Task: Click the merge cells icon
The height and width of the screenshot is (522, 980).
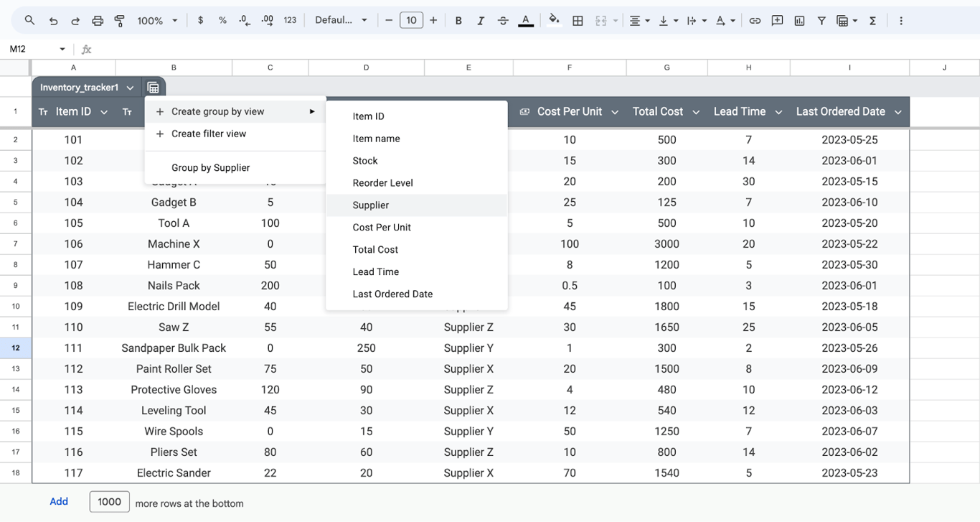Action: click(x=601, y=21)
